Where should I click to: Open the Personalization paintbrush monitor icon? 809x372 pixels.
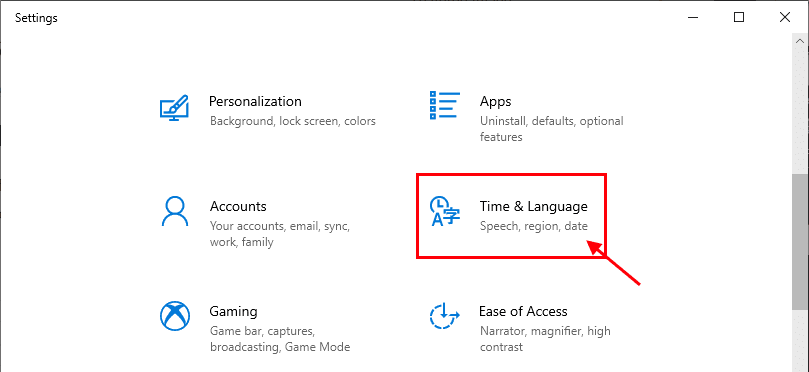[x=174, y=107]
